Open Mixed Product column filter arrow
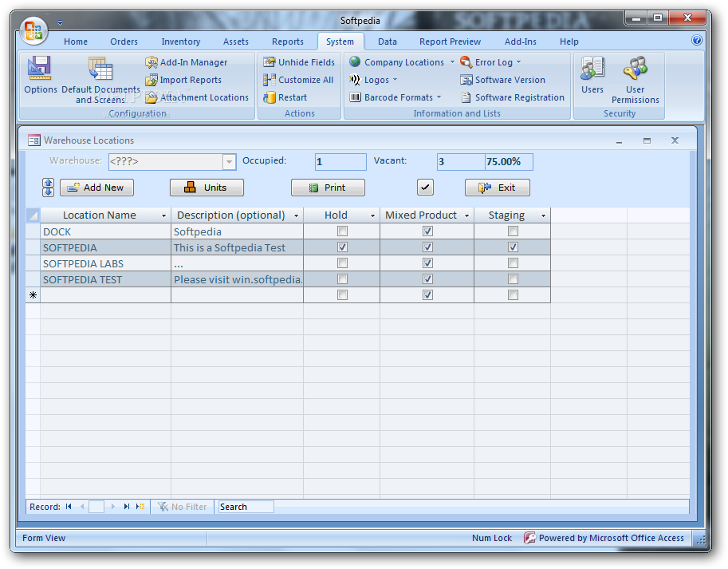 click(x=466, y=216)
